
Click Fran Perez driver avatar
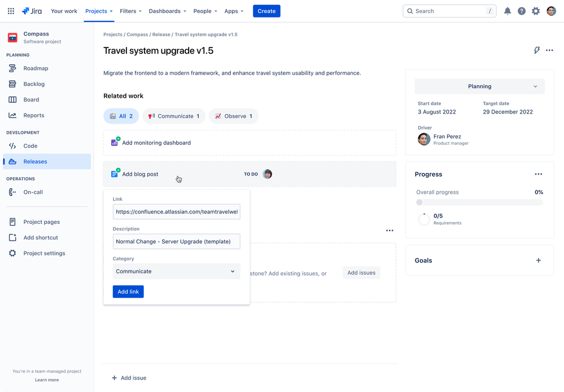[424, 139]
